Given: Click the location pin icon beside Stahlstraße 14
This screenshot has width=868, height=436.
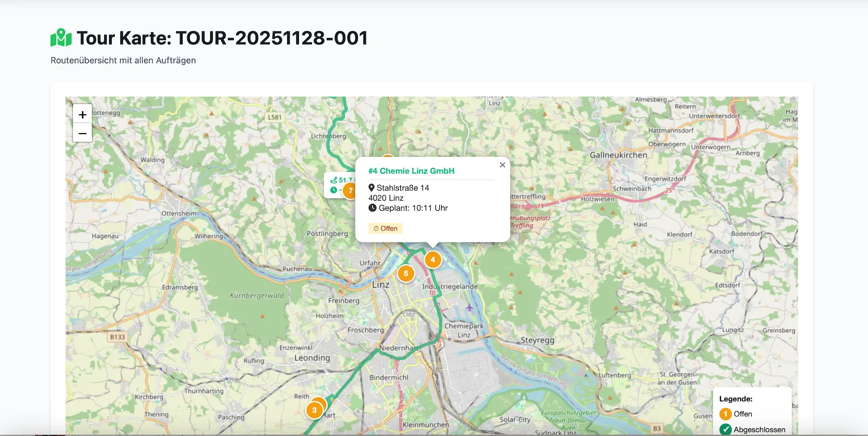Looking at the screenshot, I should (x=371, y=188).
